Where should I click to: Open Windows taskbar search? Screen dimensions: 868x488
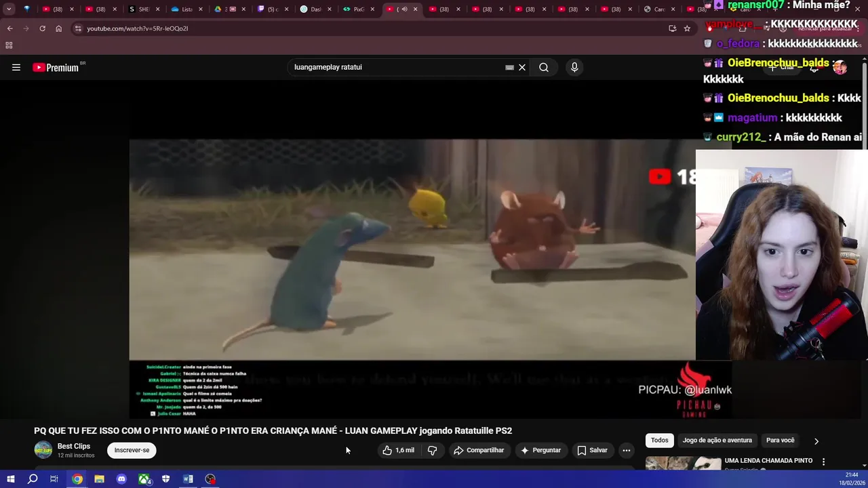(x=32, y=479)
